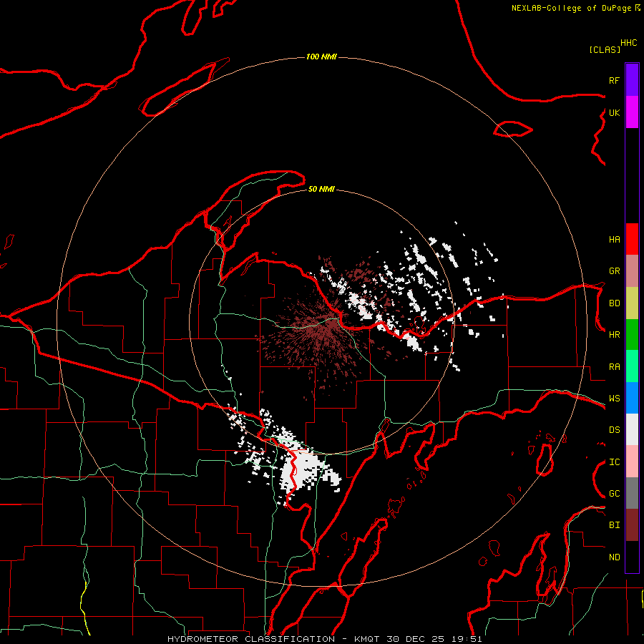644x644 pixels.
Task: Click the 'DS' legend label
Action: 614,430
